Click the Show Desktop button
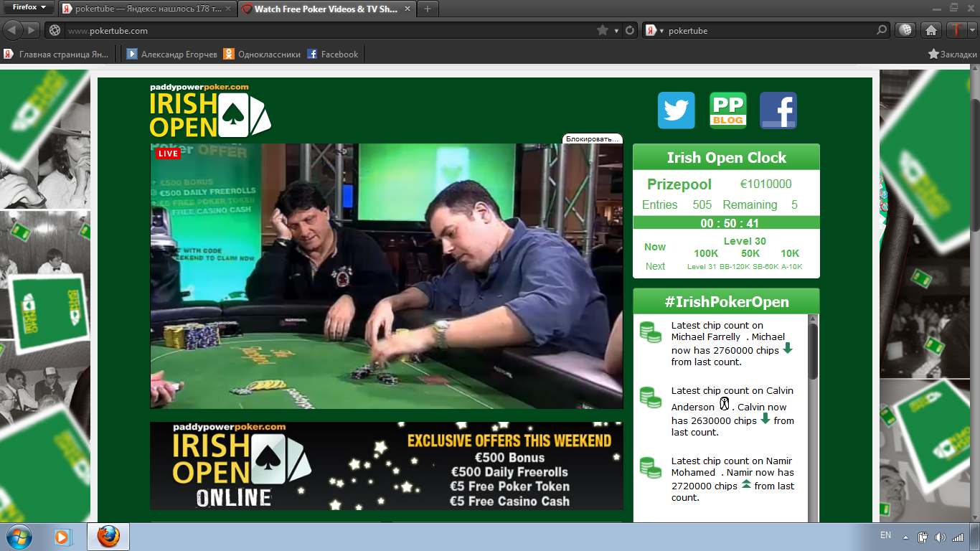The width and height of the screenshot is (980, 551). (x=976, y=537)
